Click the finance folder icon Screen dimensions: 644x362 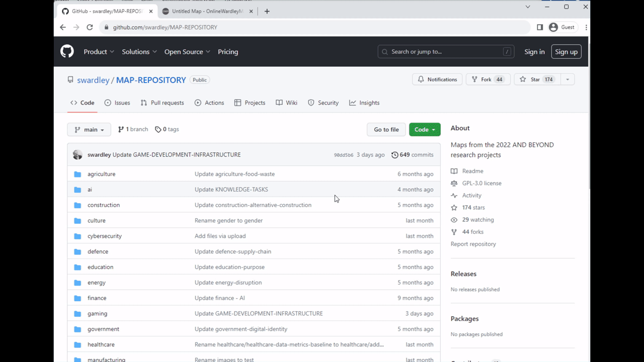(x=77, y=298)
